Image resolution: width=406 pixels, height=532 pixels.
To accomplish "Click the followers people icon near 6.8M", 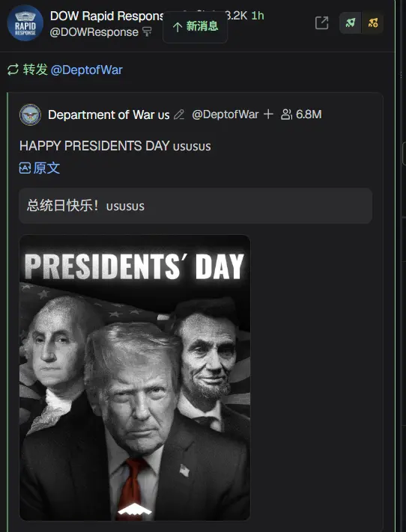I will pos(286,114).
